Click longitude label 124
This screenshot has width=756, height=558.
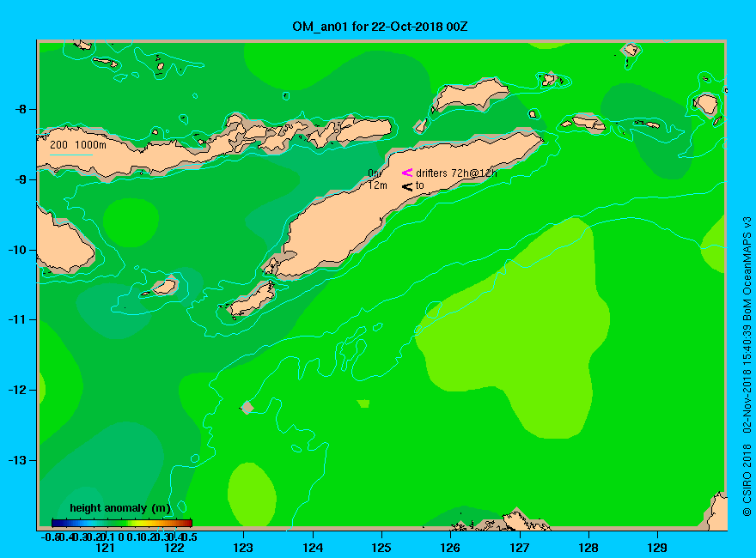click(313, 548)
